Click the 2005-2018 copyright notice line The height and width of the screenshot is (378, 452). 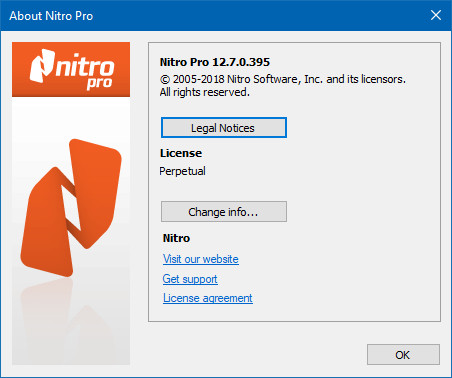pos(283,79)
